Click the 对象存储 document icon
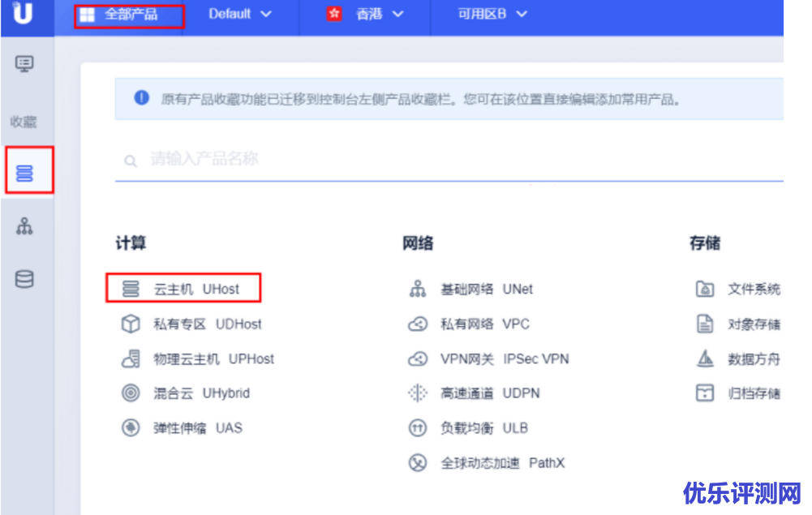The width and height of the screenshot is (812, 515). [x=705, y=324]
